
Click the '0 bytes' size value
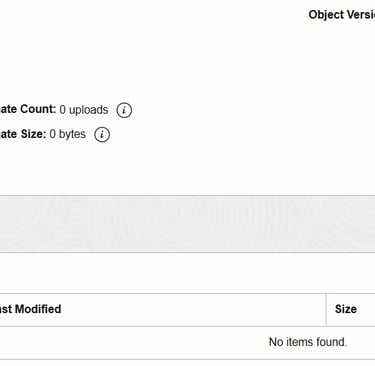68,134
